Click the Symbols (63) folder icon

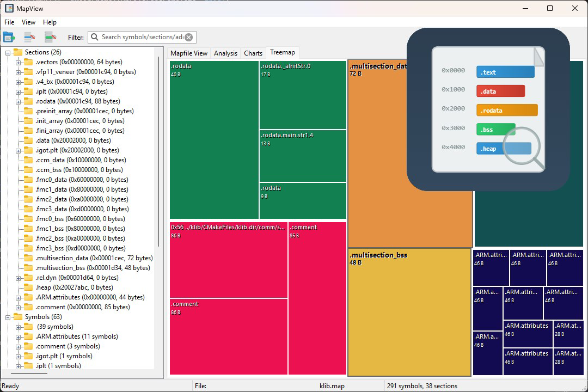17,317
